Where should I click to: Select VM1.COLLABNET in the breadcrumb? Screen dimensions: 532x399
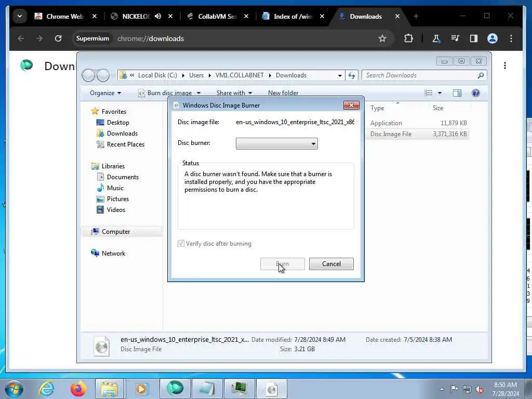pos(240,75)
